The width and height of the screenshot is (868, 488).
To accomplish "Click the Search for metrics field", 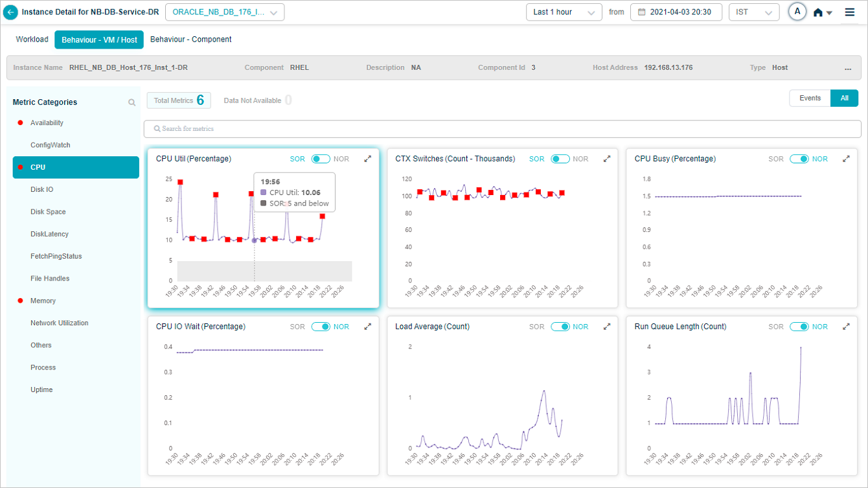I will click(x=502, y=129).
